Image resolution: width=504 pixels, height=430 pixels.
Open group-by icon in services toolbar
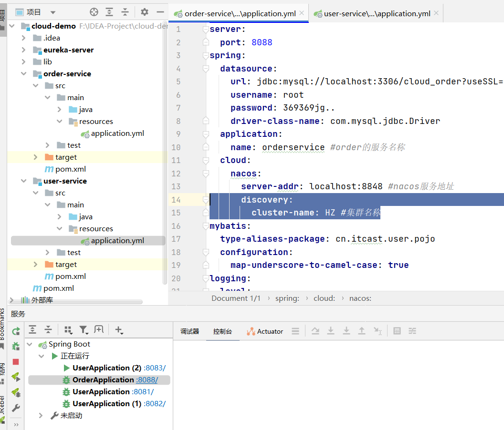point(68,330)
